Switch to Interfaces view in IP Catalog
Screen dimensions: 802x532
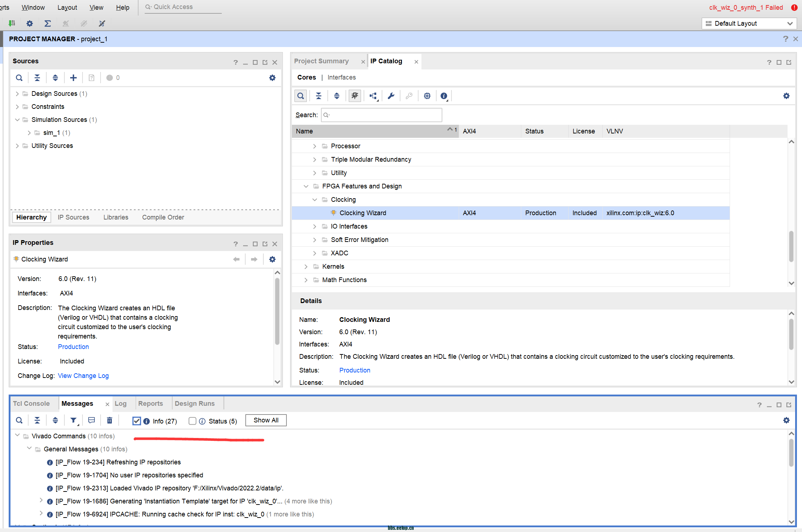[x=341, y=77]
